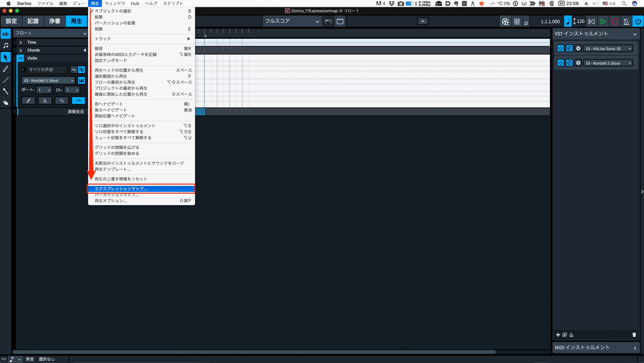Select the eraser tool
This screenshot has width=644, height=363.
6,103
